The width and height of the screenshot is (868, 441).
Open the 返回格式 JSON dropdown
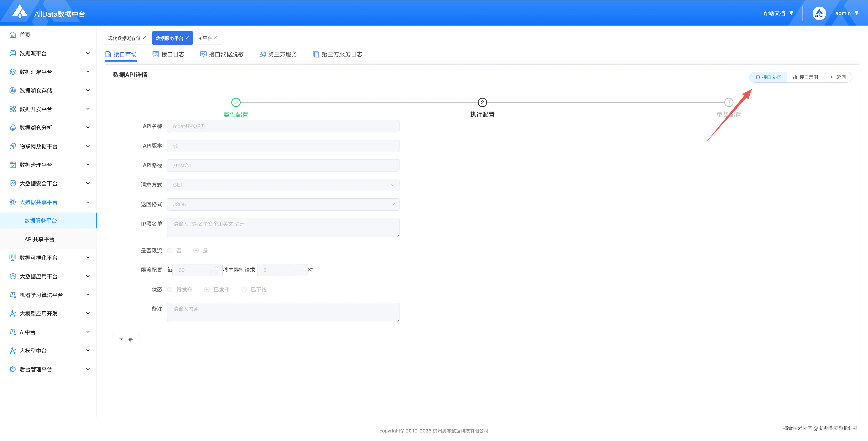coord(283,204)
